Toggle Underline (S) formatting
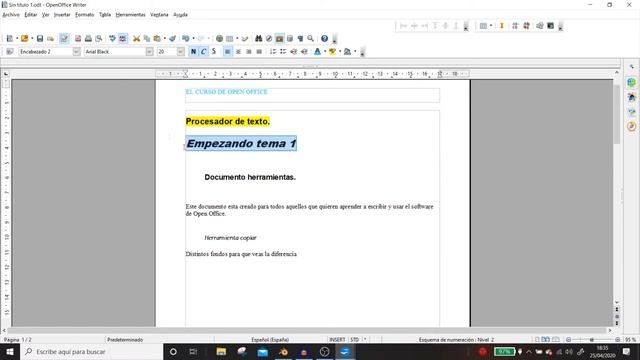 213,51
